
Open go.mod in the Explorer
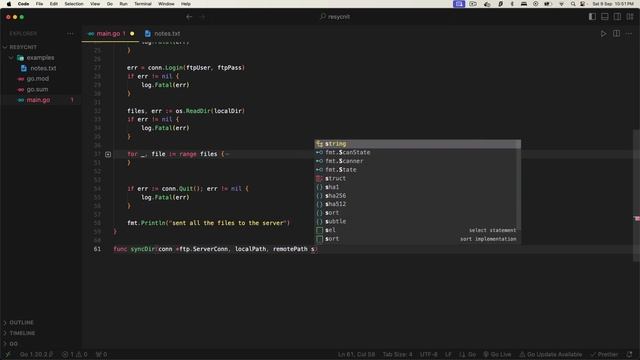[41, 79]
